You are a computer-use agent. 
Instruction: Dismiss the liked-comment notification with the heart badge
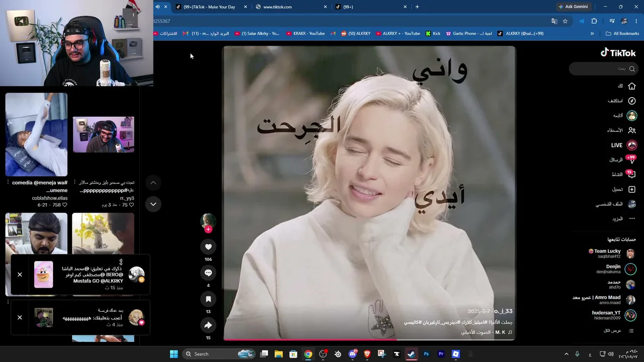point(20,318)
